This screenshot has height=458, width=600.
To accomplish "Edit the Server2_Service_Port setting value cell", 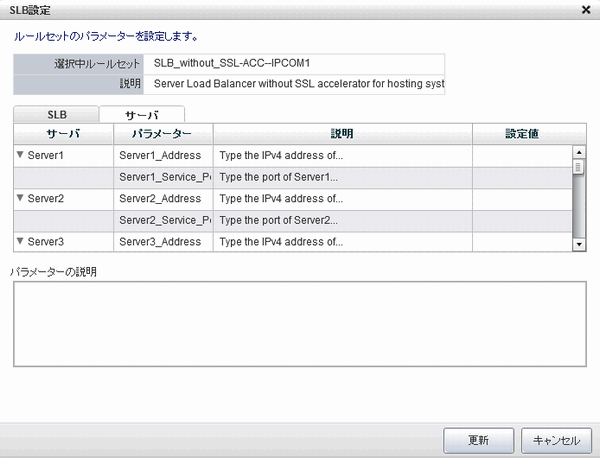I will pyautogui.click(x=522, y=221).
